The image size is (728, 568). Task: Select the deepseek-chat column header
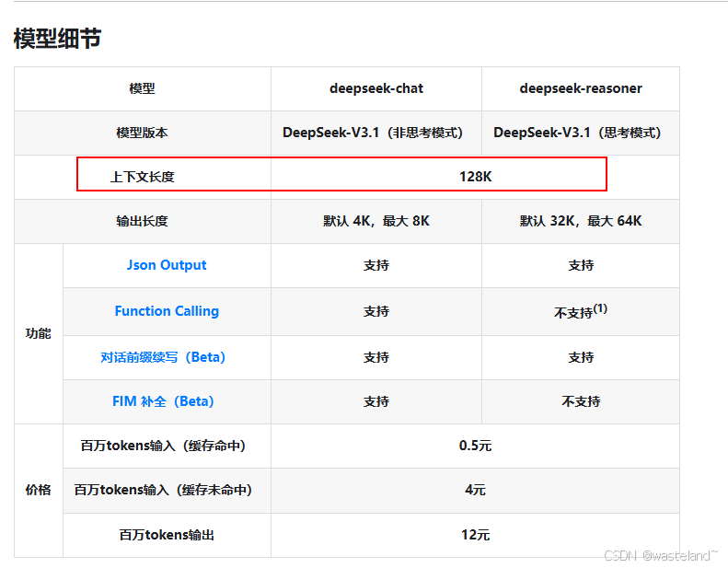376,88
